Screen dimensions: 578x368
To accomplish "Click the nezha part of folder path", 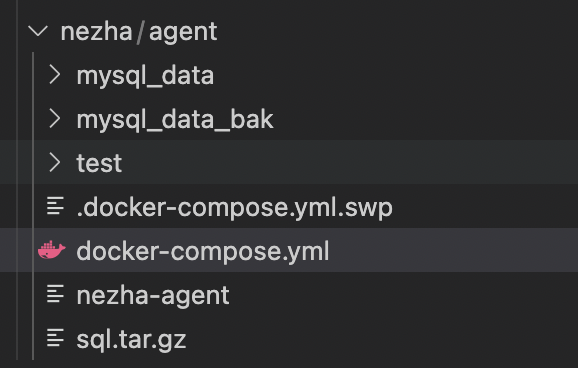I will click(97, 32).
